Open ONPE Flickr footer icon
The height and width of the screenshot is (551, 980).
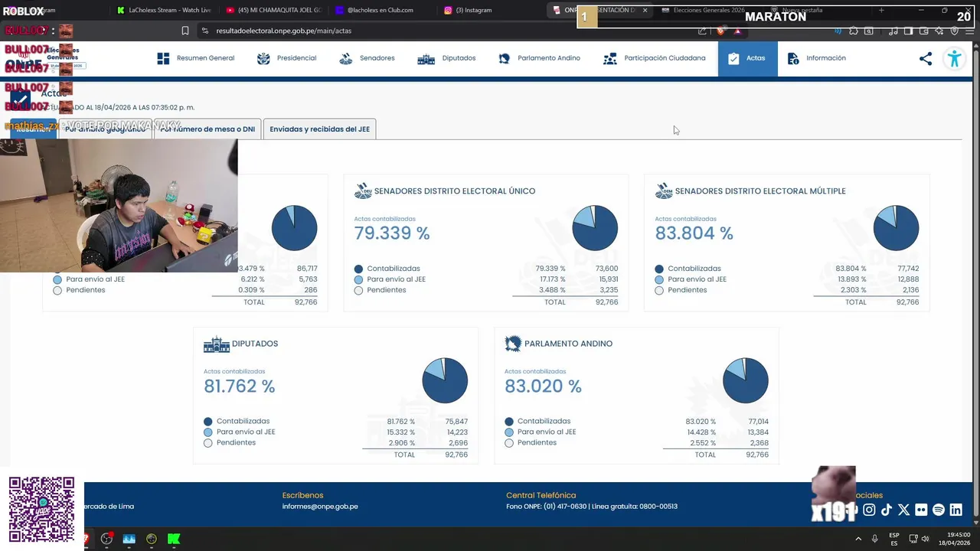pos(921,510)
